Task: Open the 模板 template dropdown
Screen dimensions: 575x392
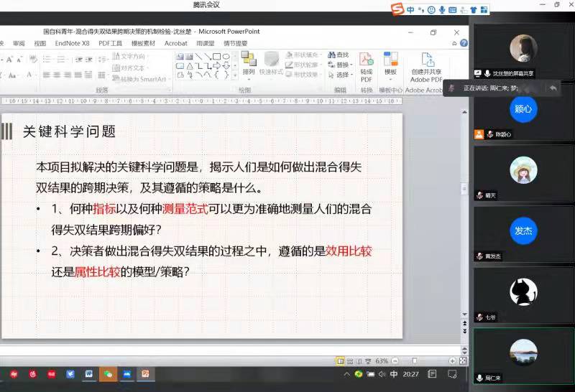Action: tap(390, 73)
